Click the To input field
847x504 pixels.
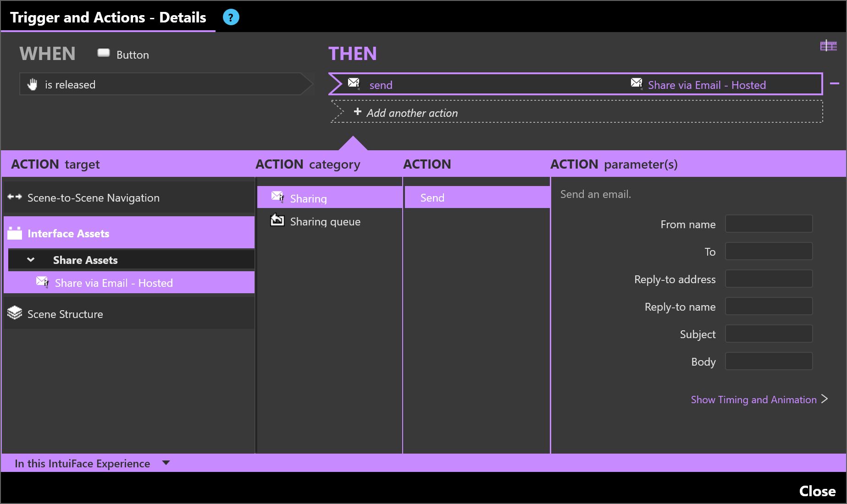[x=769, y=251]
